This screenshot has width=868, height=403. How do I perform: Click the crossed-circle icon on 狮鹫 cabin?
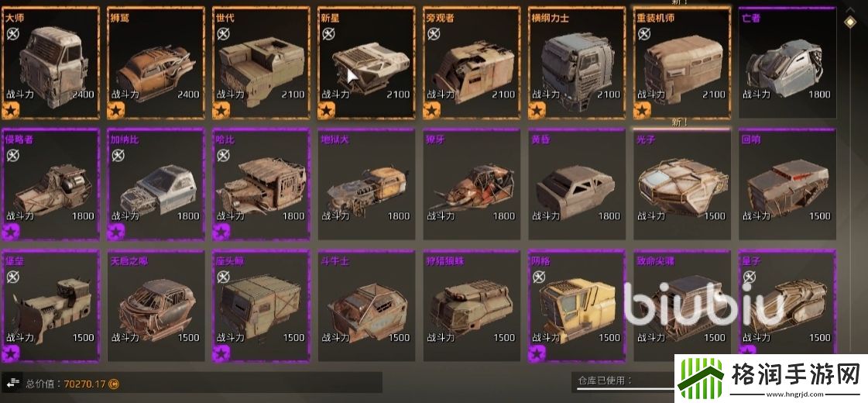(118, 33)
